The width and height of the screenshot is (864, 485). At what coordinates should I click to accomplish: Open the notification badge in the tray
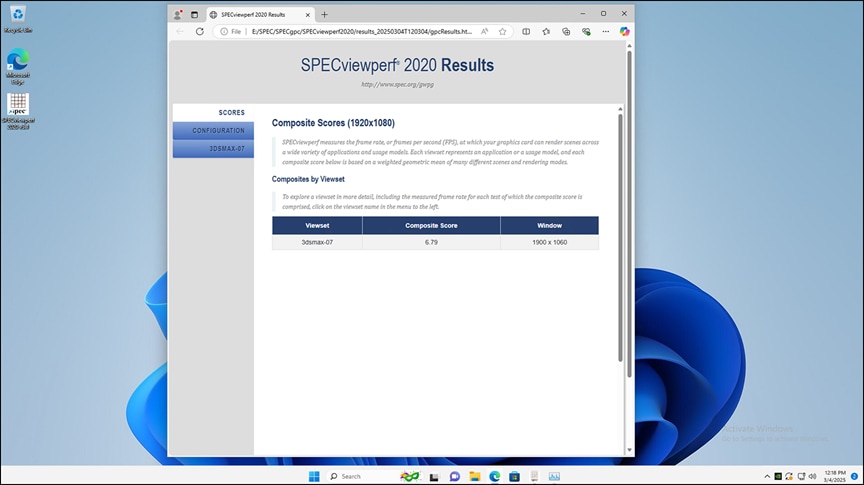pyautogui.click(x=855, y=476)
